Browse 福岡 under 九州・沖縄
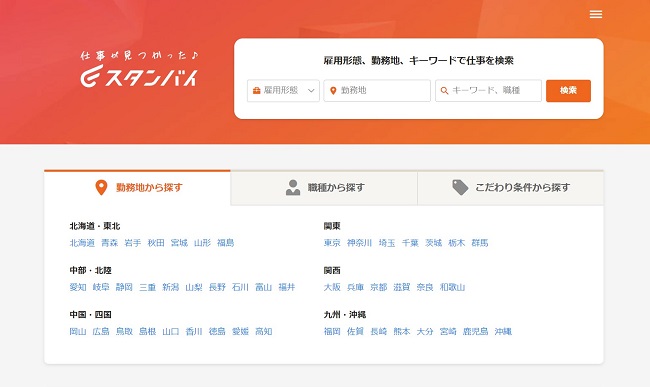 (x=332, y=331)
